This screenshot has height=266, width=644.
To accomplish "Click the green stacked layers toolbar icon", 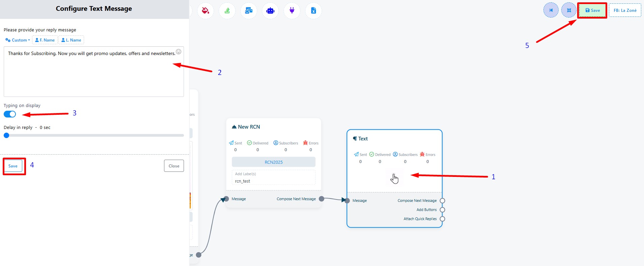I will (x=227, y=11).
